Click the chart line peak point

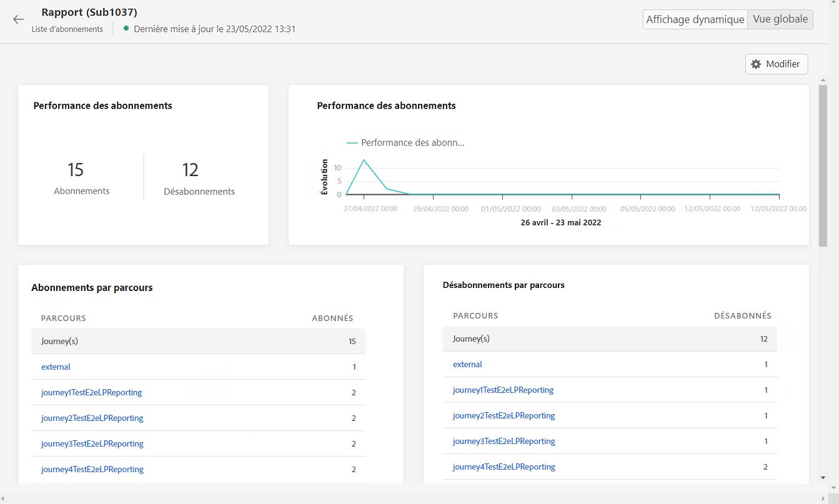click(x=364, y=160)
